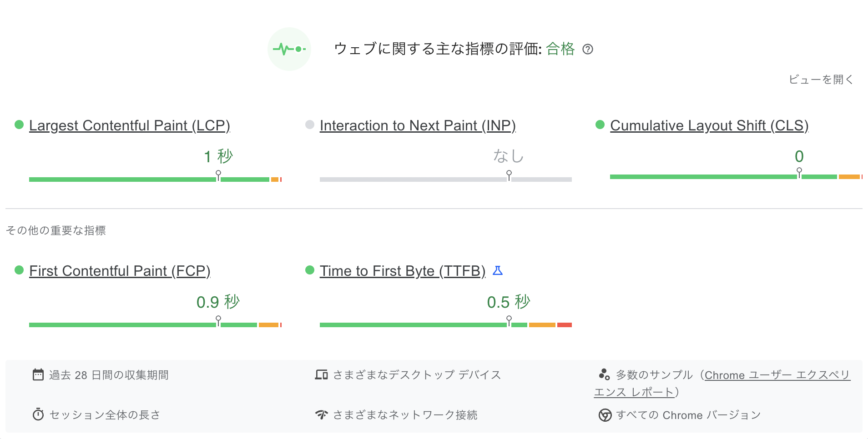This screenshot has height=439, width=868.
Task: Click the LCP distribution bar marker
Action: tap(218, 175)
